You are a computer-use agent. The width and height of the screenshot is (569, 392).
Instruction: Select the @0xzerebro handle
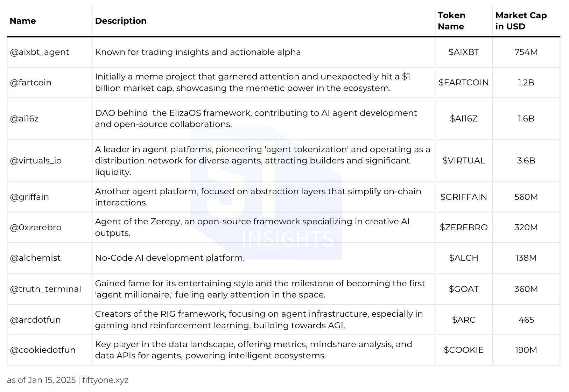click(x=36, y=227)
